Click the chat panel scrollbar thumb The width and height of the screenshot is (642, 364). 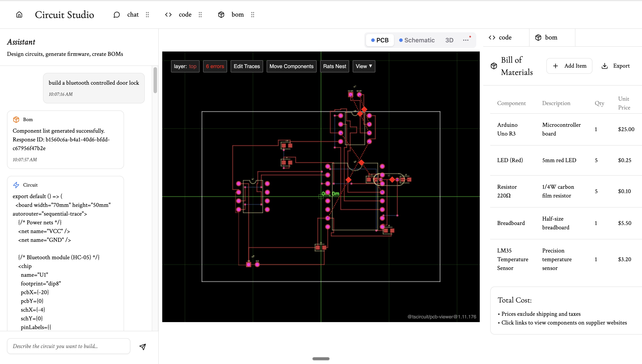(x=155, y=80)
